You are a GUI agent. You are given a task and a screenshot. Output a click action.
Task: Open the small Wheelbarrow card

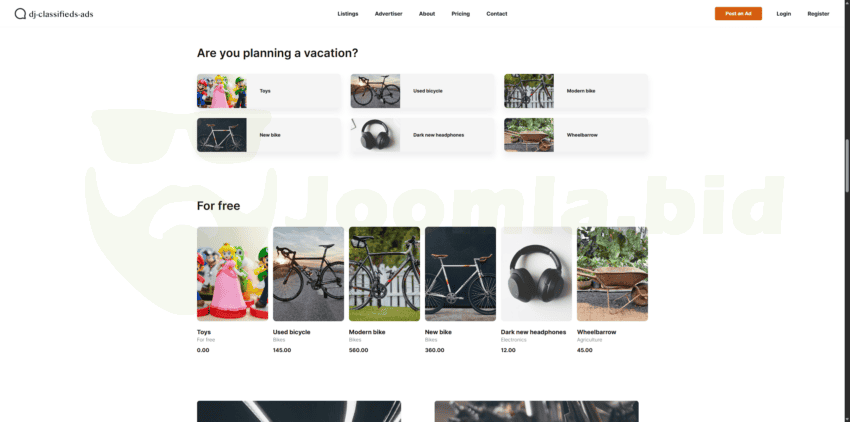576,135
